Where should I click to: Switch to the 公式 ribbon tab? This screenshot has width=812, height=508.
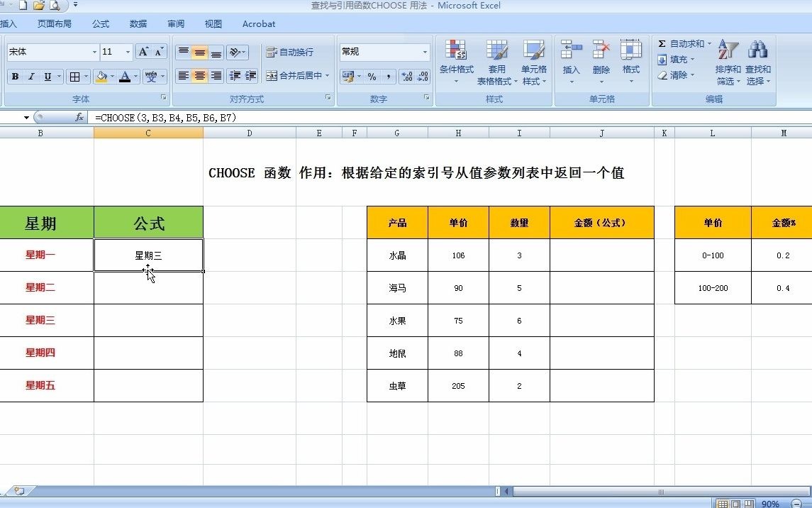point(100,23)
